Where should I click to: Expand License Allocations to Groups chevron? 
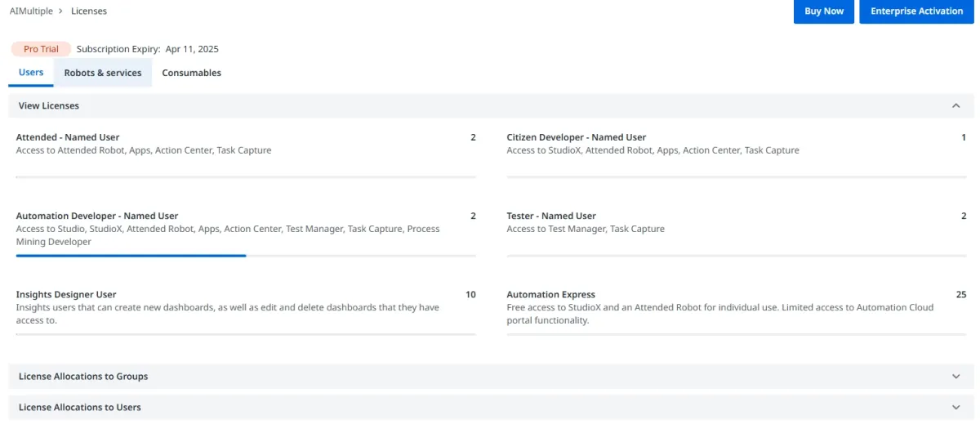(956, 376)
